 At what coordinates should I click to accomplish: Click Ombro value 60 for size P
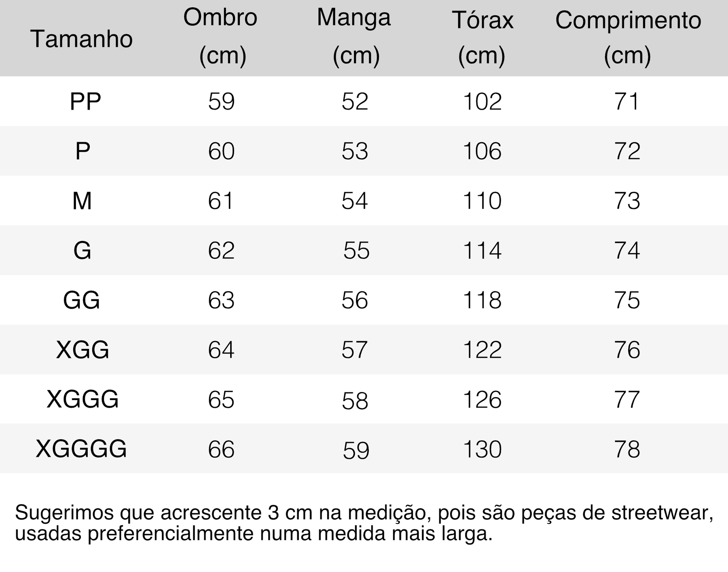tap(221, 151)
